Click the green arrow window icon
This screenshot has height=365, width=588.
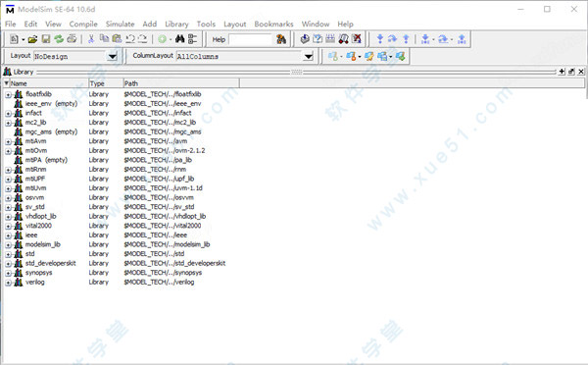coord(401,56)
